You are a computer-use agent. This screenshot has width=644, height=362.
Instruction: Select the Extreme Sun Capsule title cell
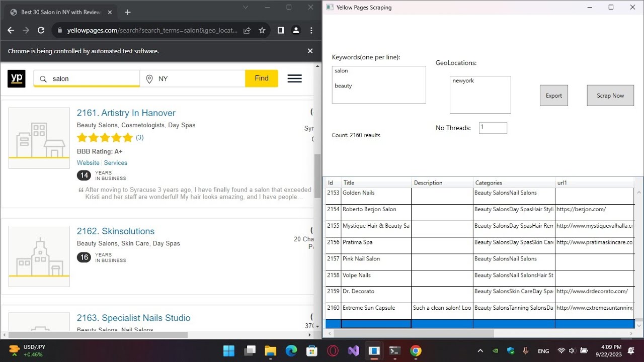click(376, 311)
